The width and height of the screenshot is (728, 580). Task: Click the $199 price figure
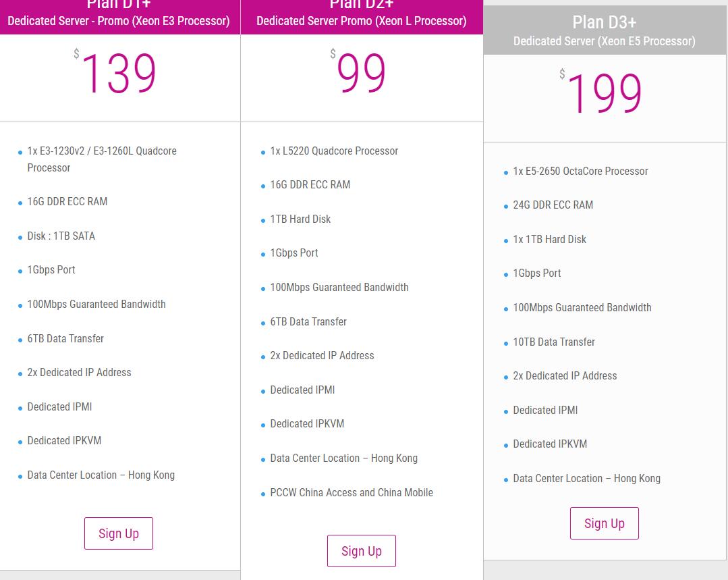603,93
